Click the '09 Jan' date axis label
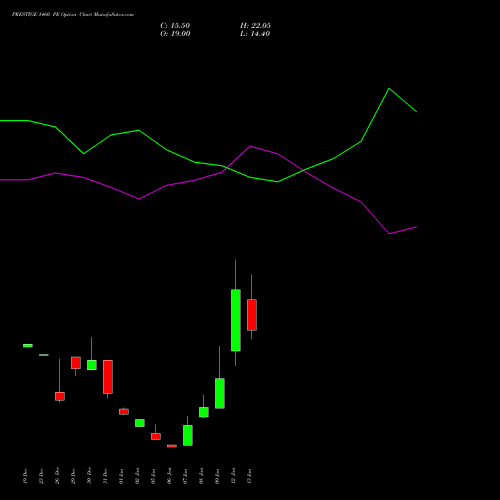 pyautogui.click(x=217, y=476)
